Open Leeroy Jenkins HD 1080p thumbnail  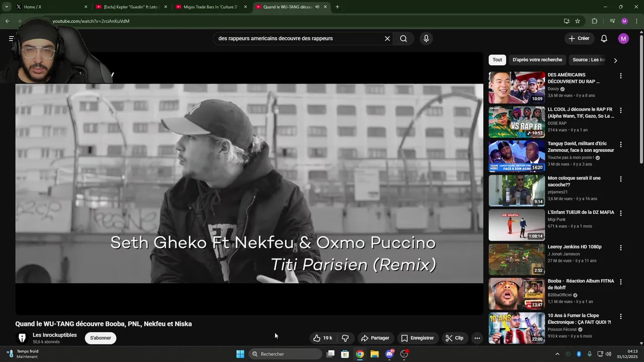pos(517,259)
